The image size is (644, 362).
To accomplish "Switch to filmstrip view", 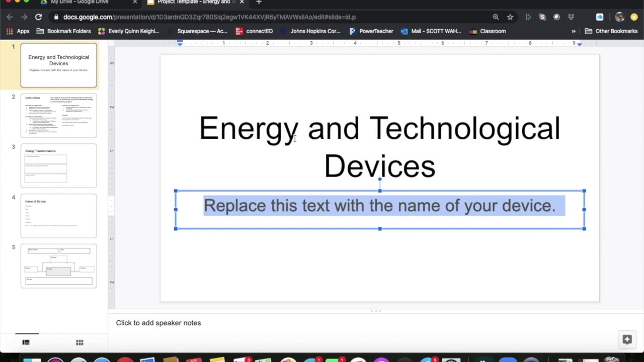I will coord(26,342).
